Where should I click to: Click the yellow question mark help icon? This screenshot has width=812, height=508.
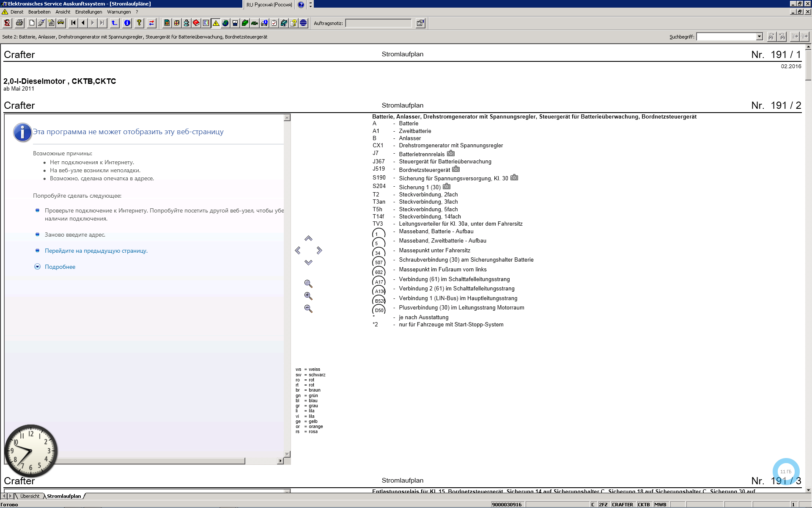139,23
